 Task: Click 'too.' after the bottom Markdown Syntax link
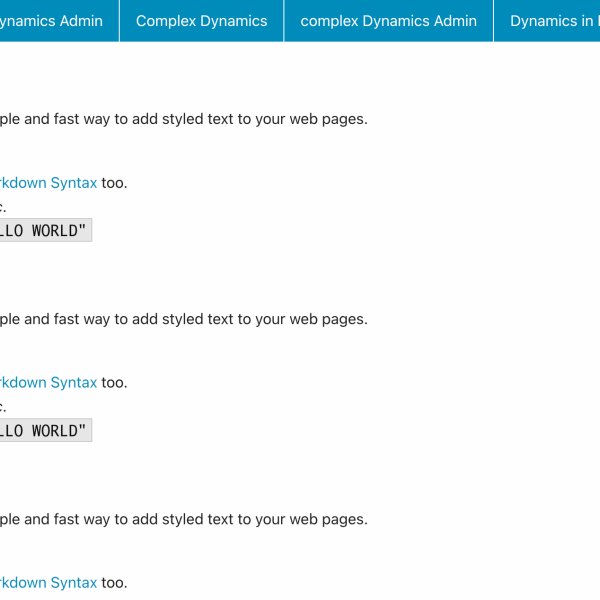click(x=114, y=582)
